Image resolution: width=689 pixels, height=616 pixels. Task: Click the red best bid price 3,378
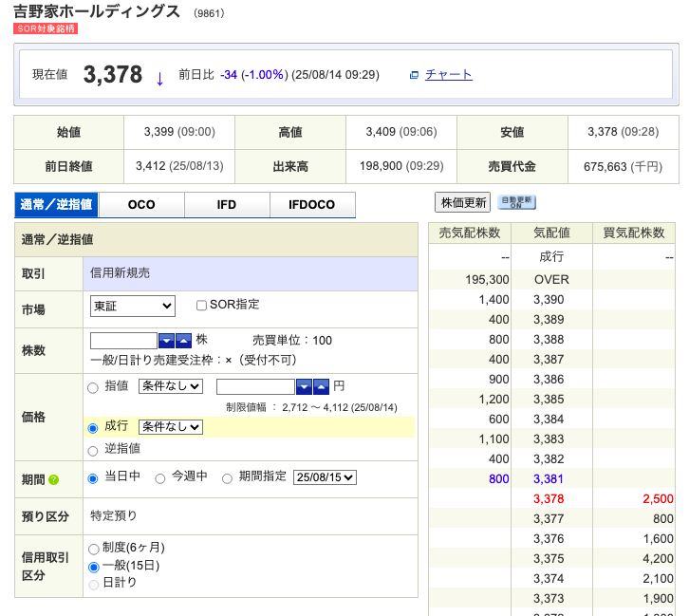click(x=549, y=499)
